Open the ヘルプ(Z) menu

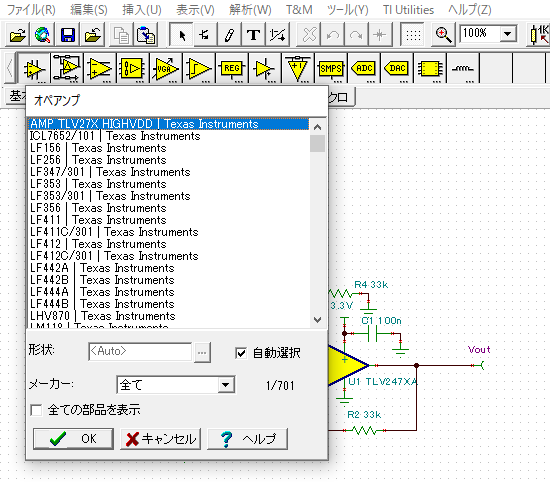tap(470, 10)
